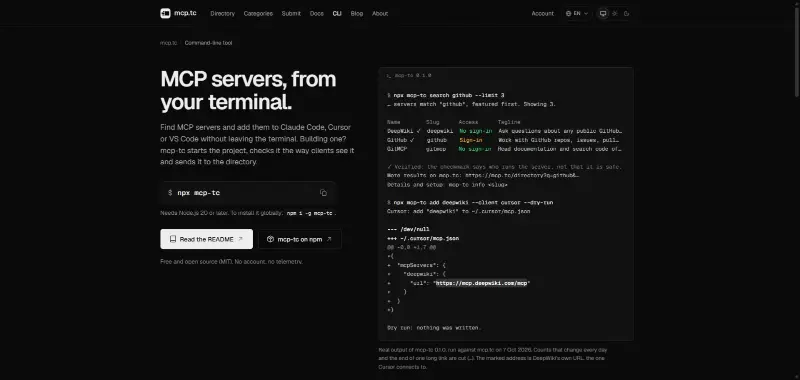Switch to light theme via sun icon

coord(615,14)
